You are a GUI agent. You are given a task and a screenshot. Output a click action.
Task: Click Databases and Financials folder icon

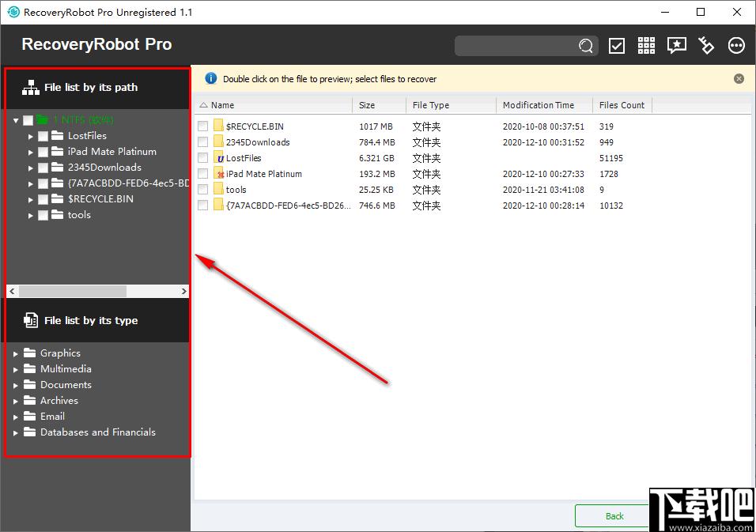tap(30, 432)
